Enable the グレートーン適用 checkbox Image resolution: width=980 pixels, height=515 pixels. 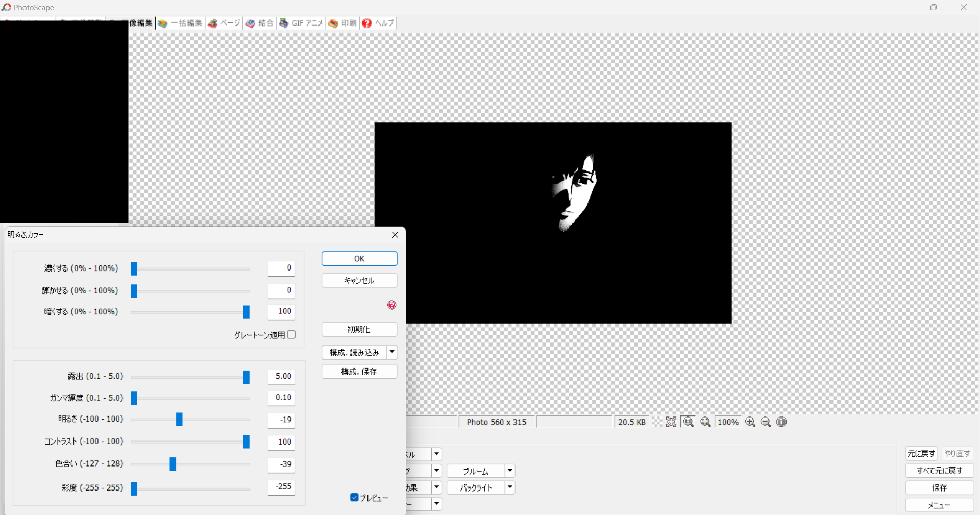tap(291, 335)
